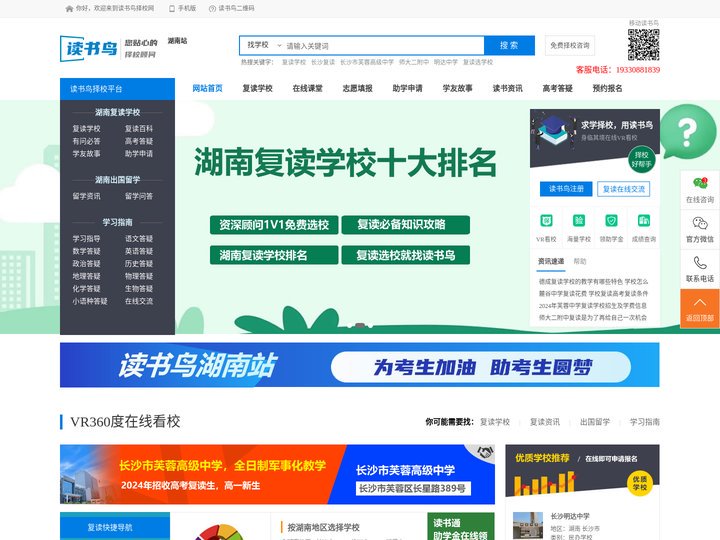Click the 复读选校就找读书鸟 green banner button
The width and height of the screenshot is (720, 540).
[x=405, y=255]
